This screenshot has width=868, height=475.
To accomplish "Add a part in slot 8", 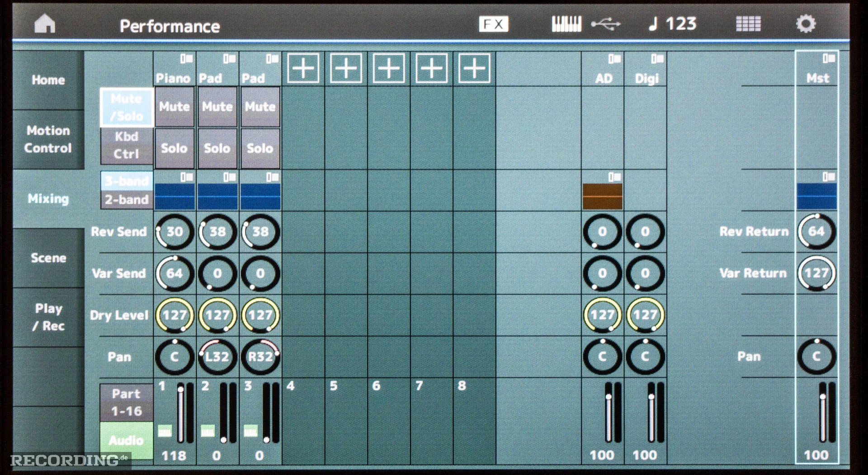I will pos(474,69).
